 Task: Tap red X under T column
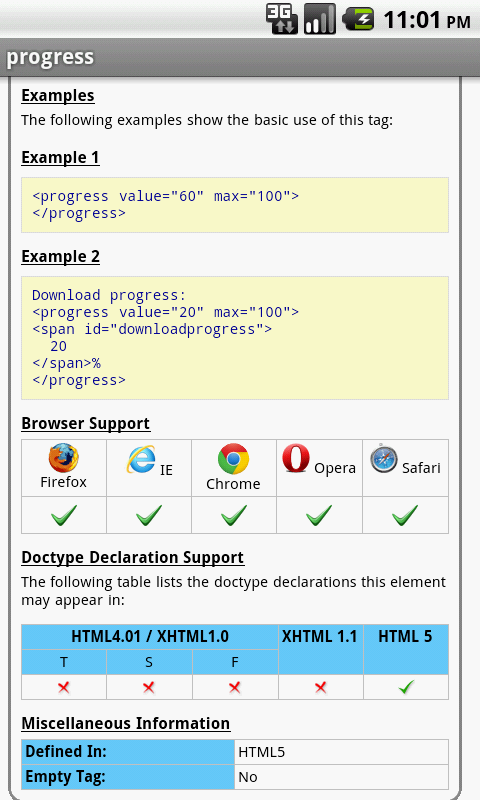click(64, 688)
